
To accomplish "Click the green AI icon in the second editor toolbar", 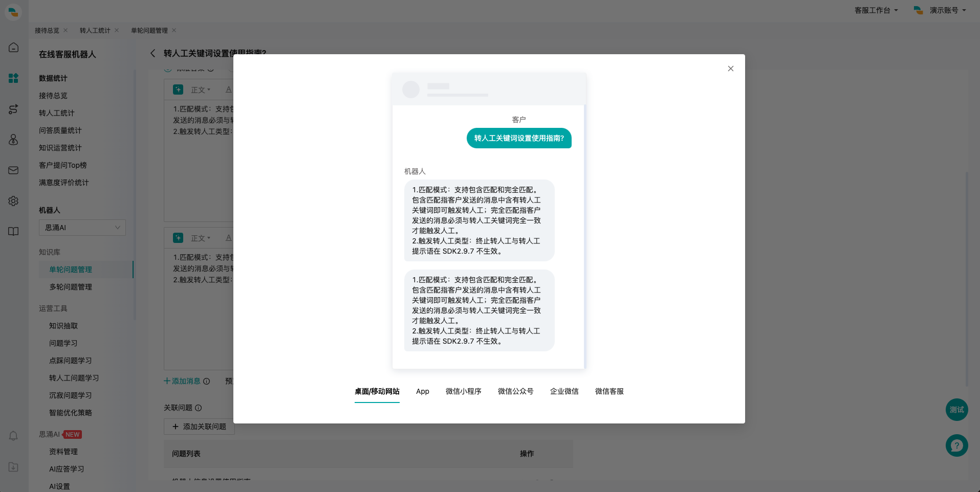I will [x=178, y=238].
